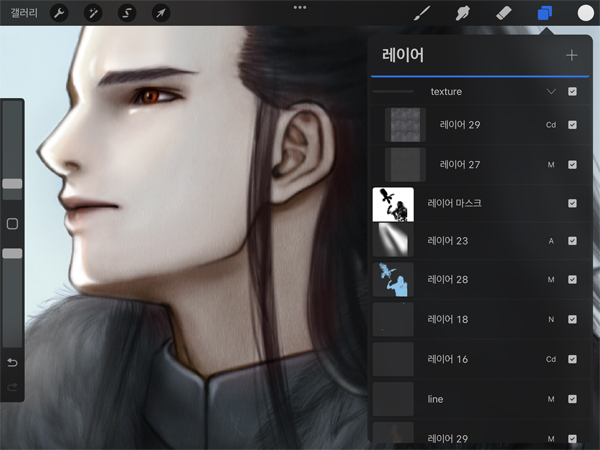Undo the last action
Viewport: 600px width, 450px height.
point(12,362)
